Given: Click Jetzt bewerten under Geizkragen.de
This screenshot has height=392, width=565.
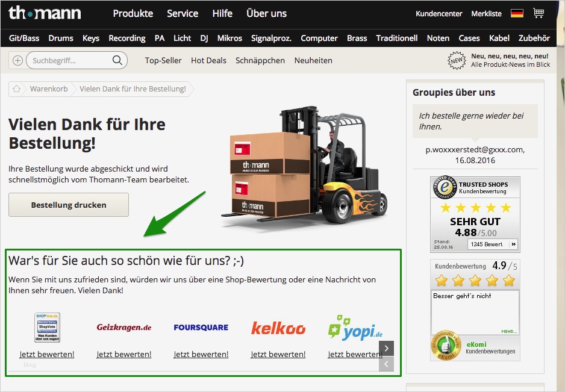Looking at the screenshot, I should click(124, 354).
